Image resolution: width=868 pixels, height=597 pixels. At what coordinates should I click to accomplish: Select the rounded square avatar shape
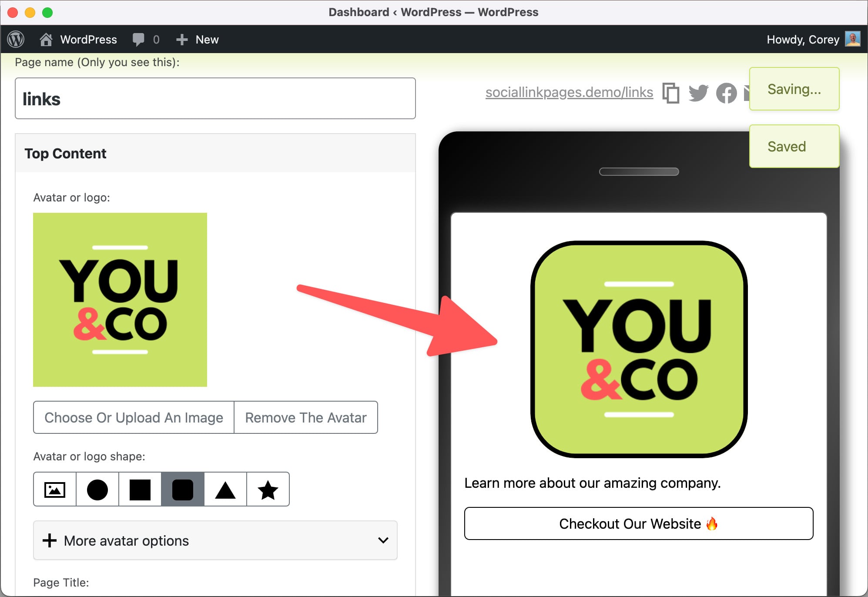pos(183,490)
